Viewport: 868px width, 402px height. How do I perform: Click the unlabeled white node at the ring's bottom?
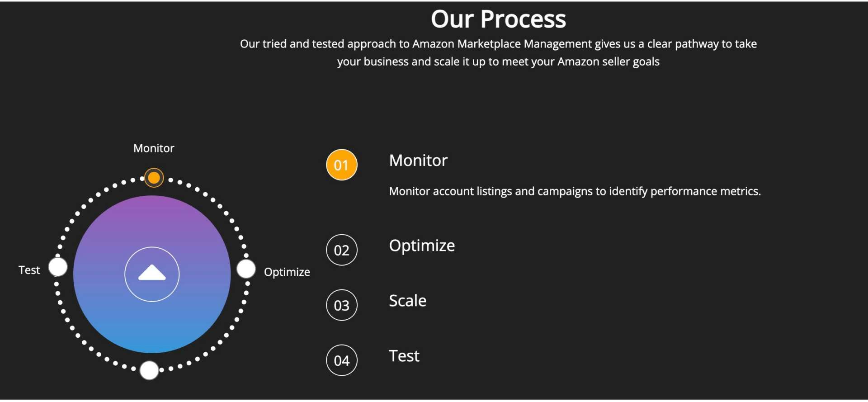click(149, 370)
